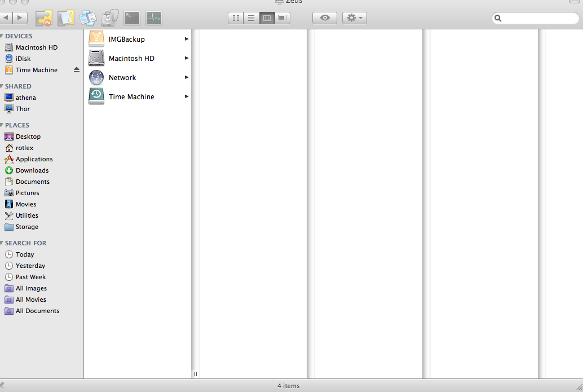The height and width of the screenshot is (392, 583).
Task: Switch to Cover Flow view
Action: pos(282,18)
